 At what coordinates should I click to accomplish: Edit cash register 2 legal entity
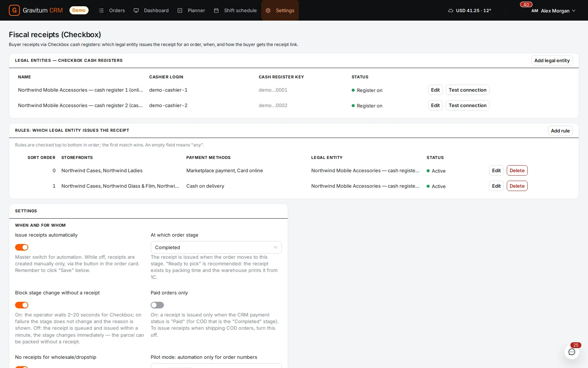[x=435, y=105]
